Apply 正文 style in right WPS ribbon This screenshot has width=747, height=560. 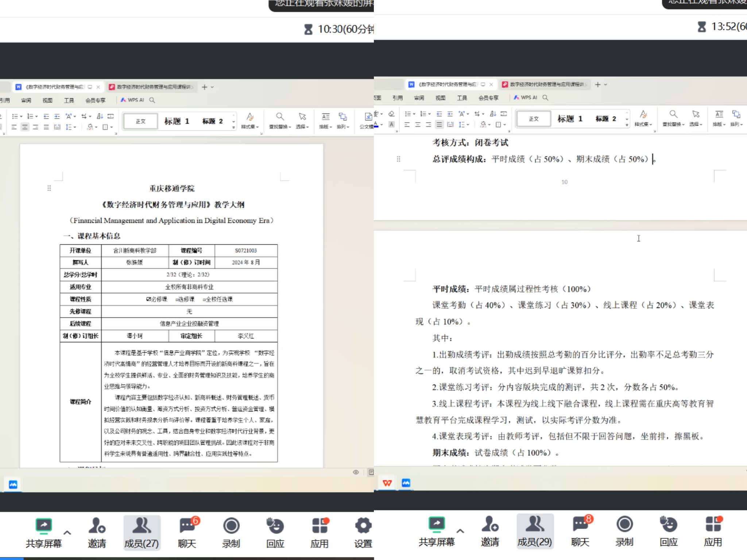pyautogui.click(x=534, y=119)
